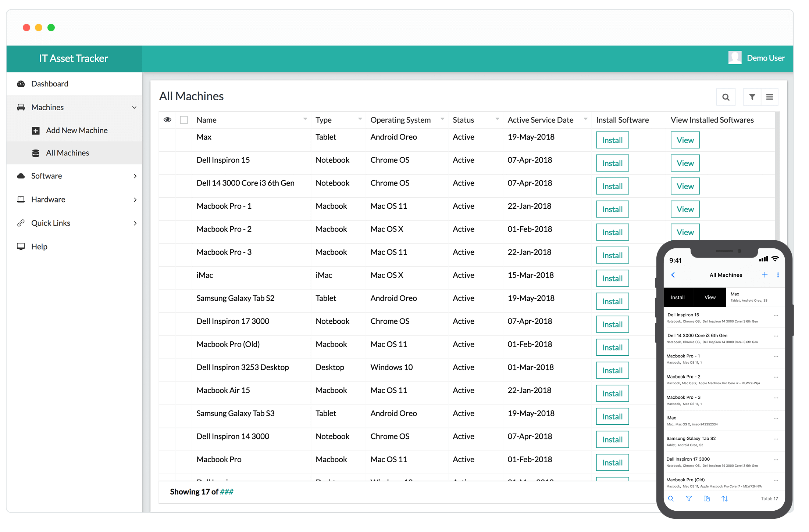
Task: Click Install button for iMac
Action: pyautogui.click(x=613, y=278)
